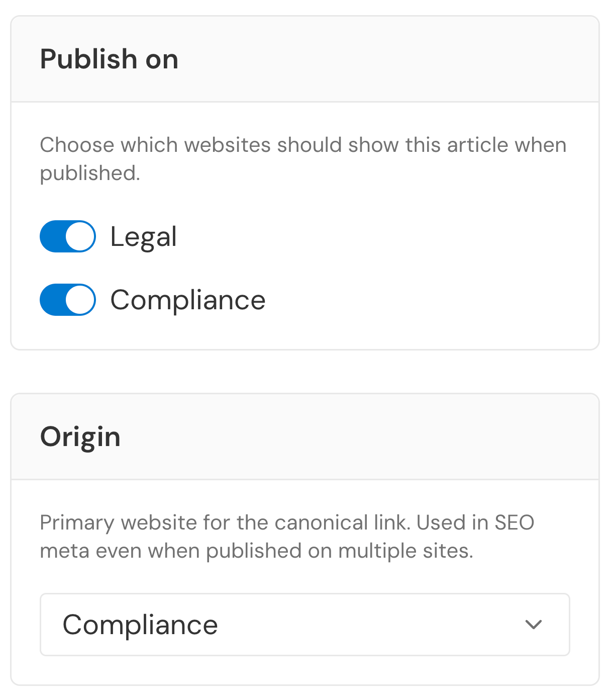Click the white knob of Compliance toggle
Image resolution: width=612 pixels, height=700 pixels.
(x=80, y=300)
